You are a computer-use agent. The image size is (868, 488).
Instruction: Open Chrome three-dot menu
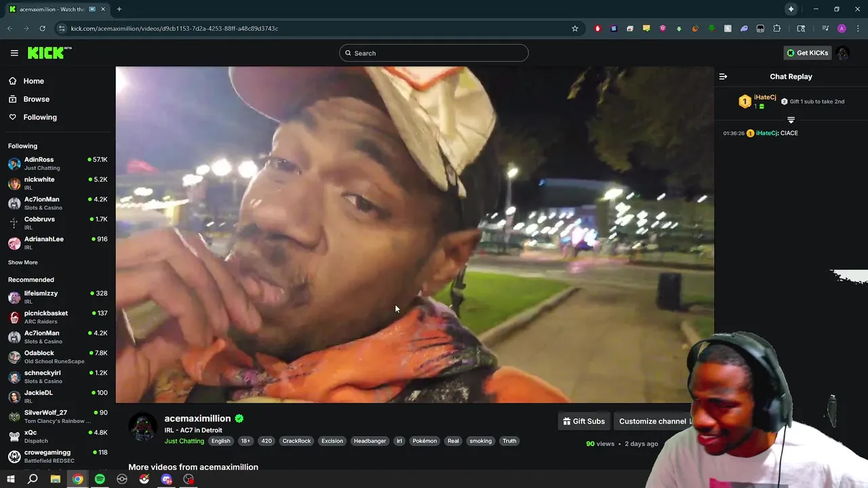click(858, 28)
